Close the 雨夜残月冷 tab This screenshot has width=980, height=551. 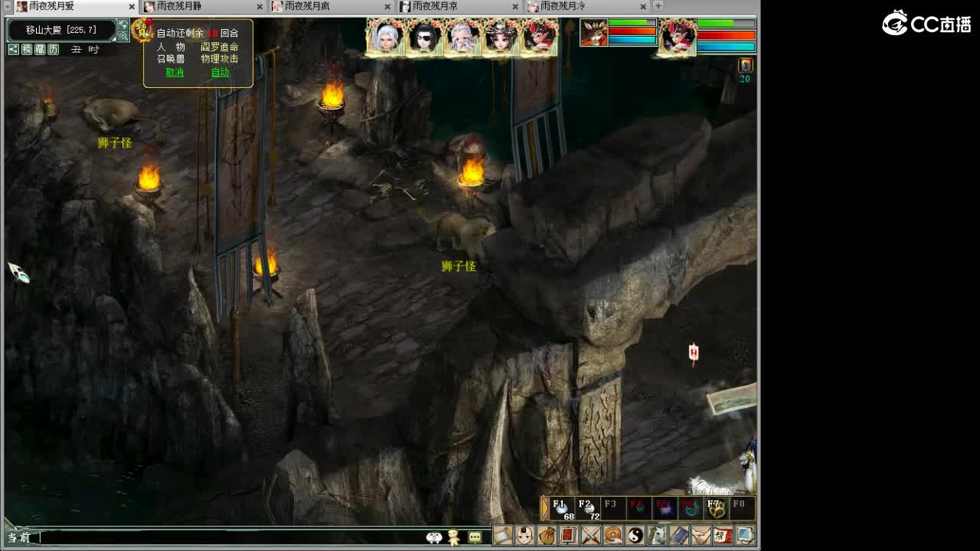pos(645,6)
